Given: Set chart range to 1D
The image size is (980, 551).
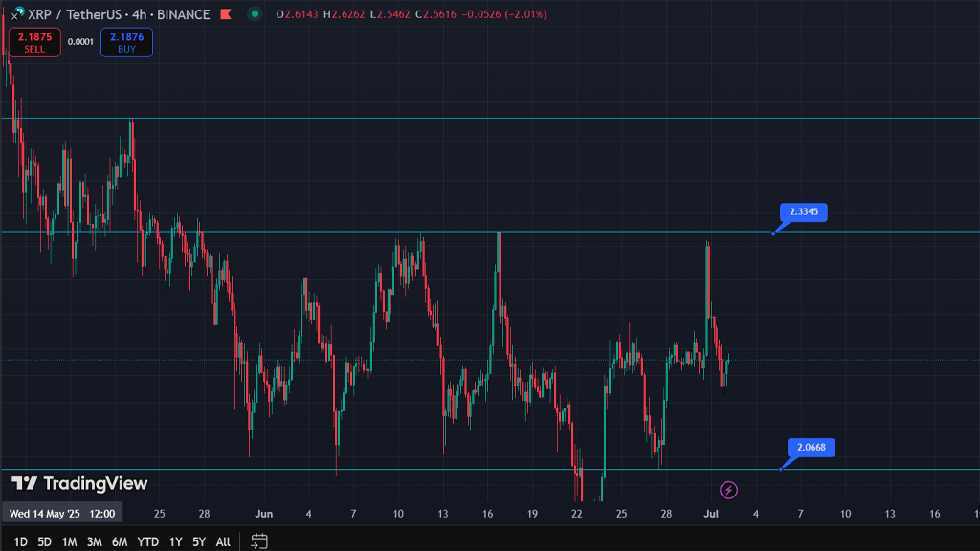Looking at the screenshot, I should pos(21,541).
